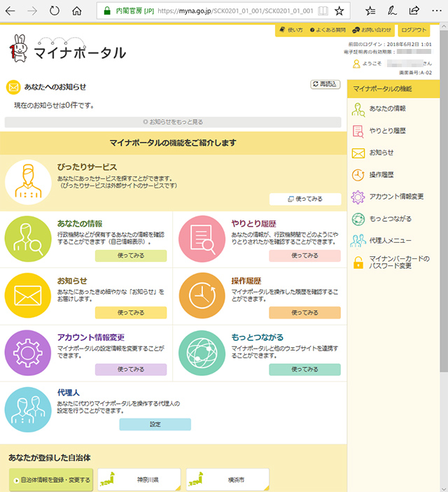Click the 操作履歴 card heading

tap(246, 281)
